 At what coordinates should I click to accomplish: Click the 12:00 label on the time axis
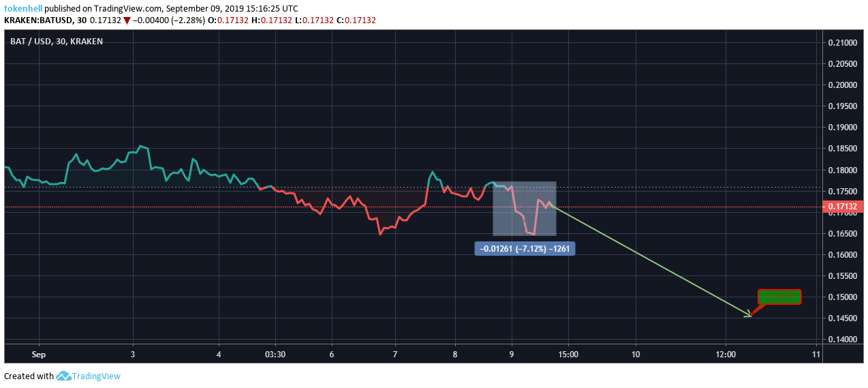tap(726, 354)
